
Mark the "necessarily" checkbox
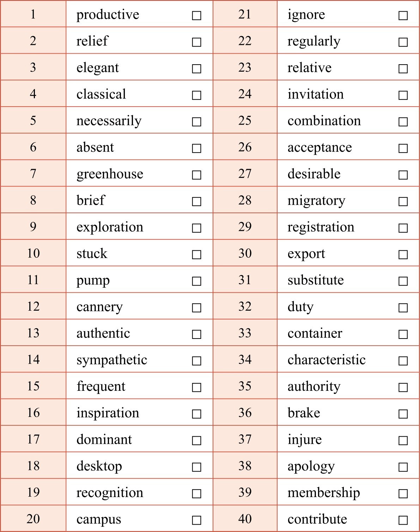196,122
